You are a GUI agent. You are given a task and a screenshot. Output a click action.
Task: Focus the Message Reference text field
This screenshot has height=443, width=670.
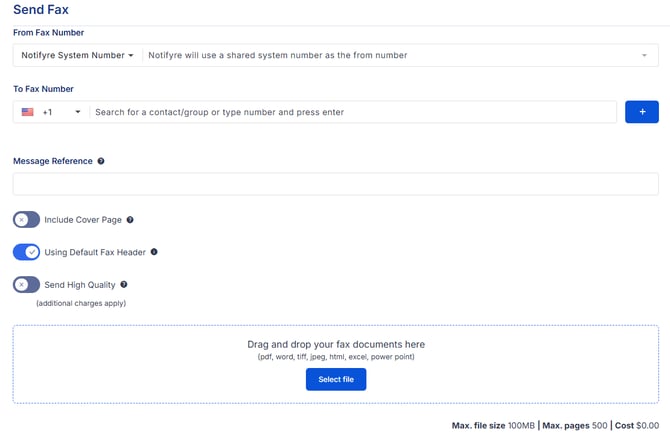click(x=335, y=184)
